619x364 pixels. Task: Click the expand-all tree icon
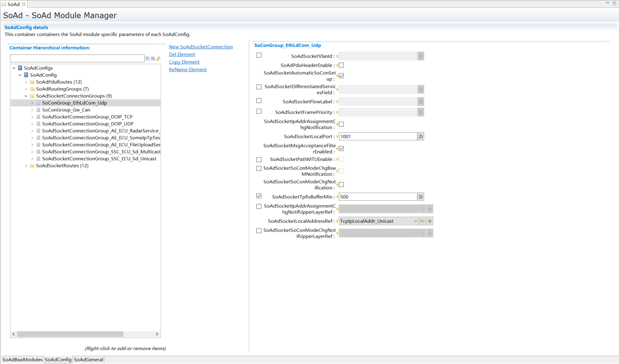pos(153,59)
